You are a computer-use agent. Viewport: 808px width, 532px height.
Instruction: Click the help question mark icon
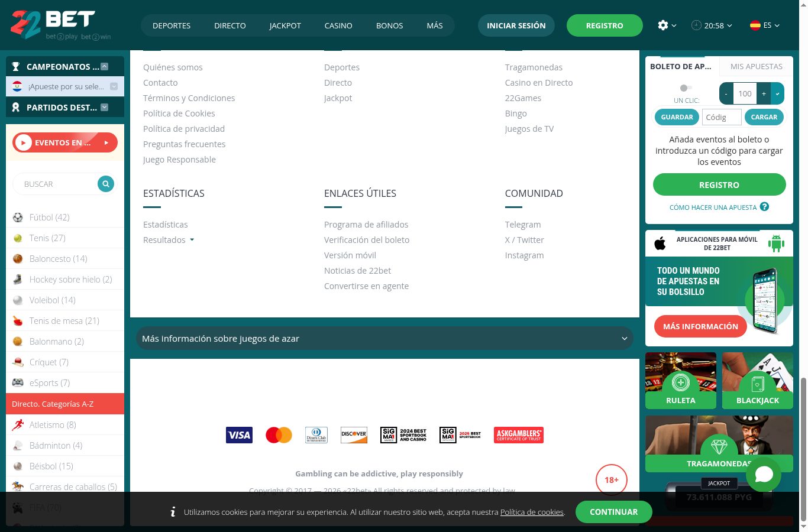[764, 207]
